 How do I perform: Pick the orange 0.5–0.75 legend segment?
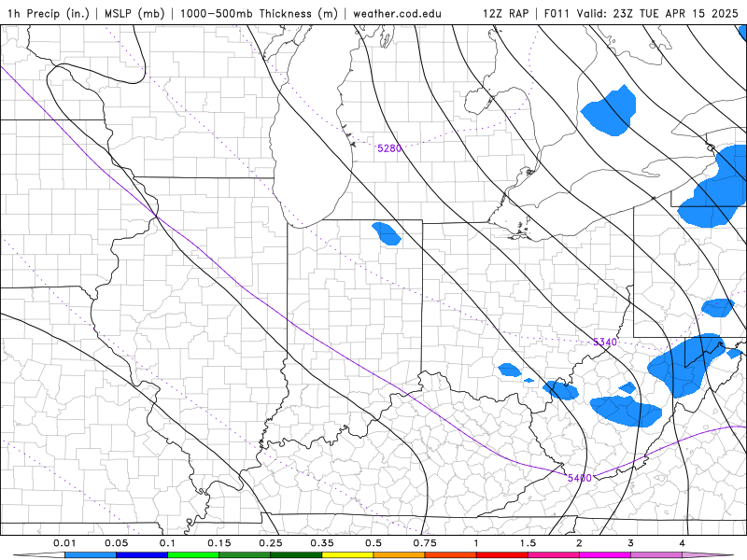[x=400, y=555]
